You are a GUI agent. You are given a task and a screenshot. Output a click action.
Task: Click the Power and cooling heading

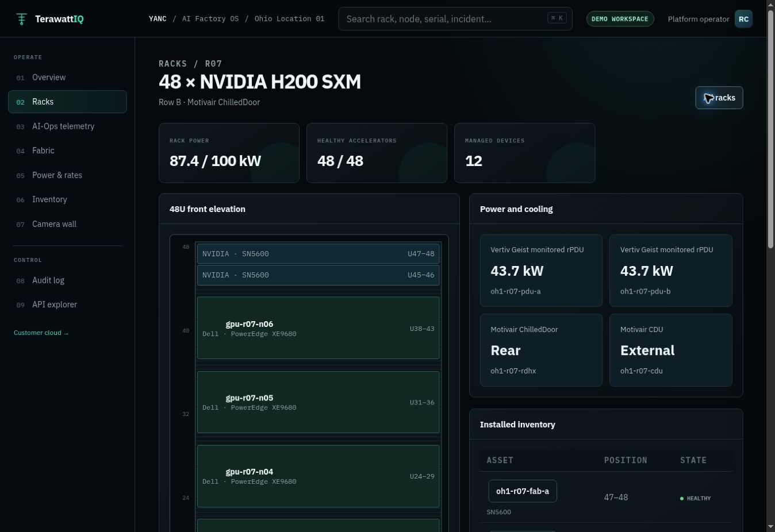516,209
